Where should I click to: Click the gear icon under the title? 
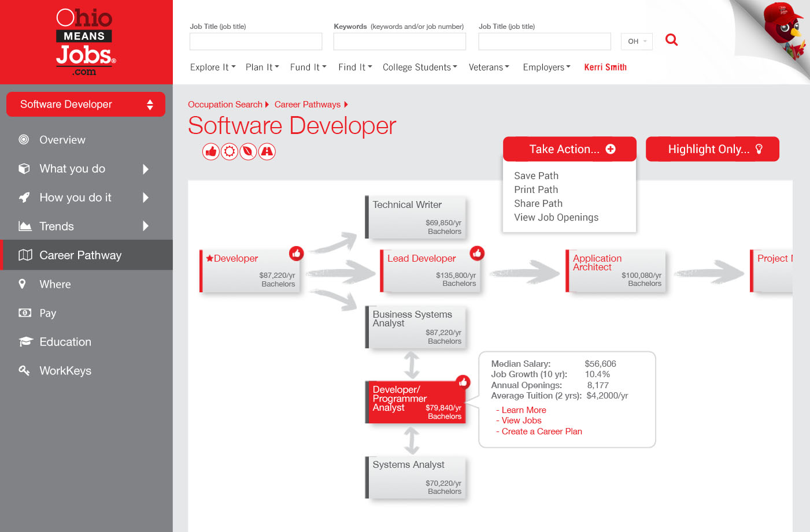[x=230, y=151]
